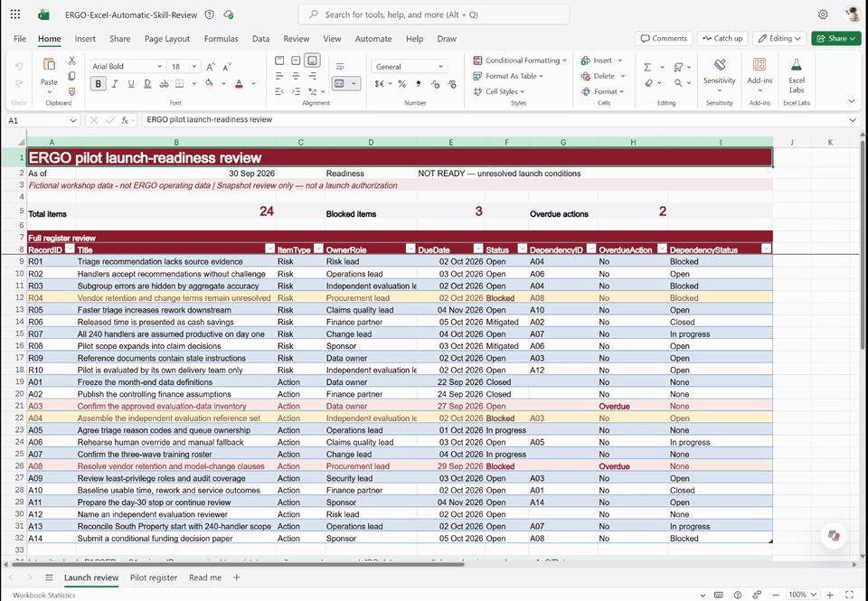This screenshot has width=868, height=601.
Task: Click the Percent Style icon
Action: coord(401,83)
